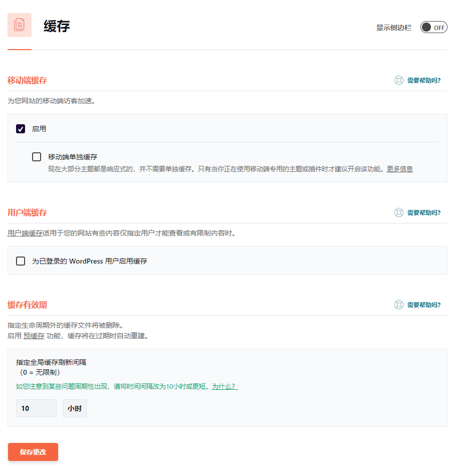Click the cache lifespan field showing 10
456x476 pixels.
pyautogui.click(x=36, y=408)
